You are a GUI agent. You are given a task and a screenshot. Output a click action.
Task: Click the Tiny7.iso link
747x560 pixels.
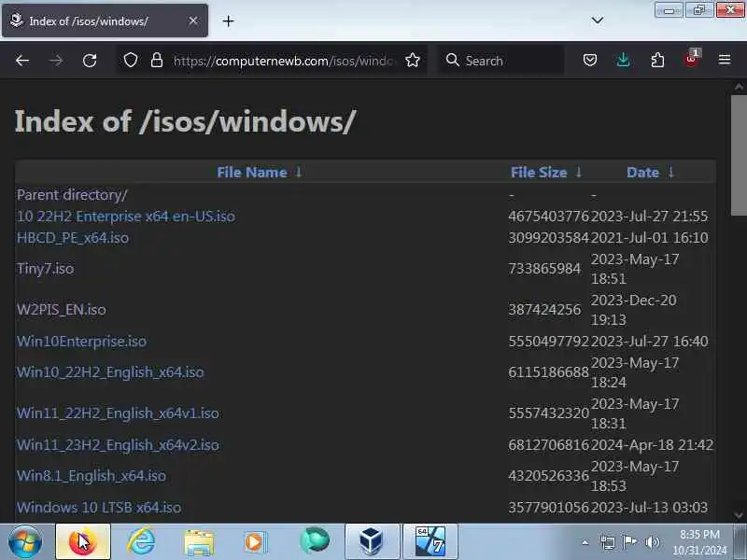[45, 269]
